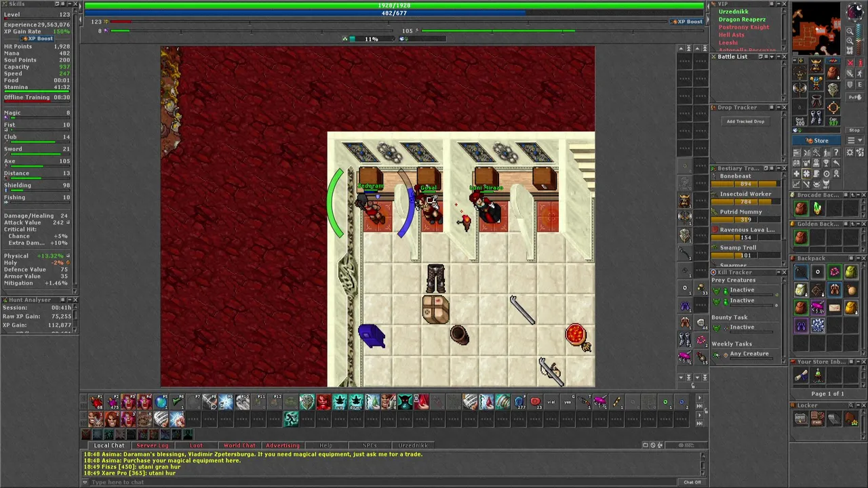Open the trophy icon in the button grid
The image size is (868, 488).
826,163
